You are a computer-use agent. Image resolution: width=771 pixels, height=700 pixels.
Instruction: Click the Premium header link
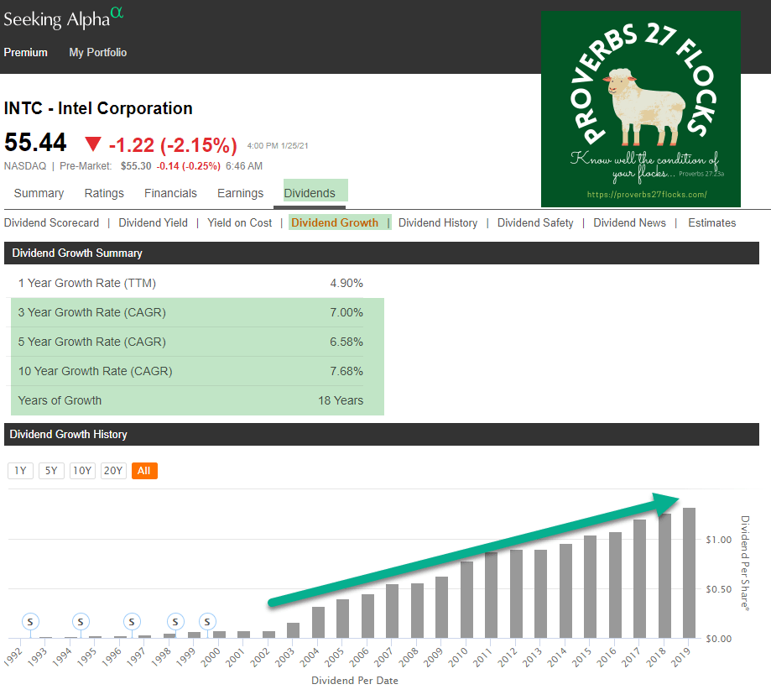tap(26, 52)
